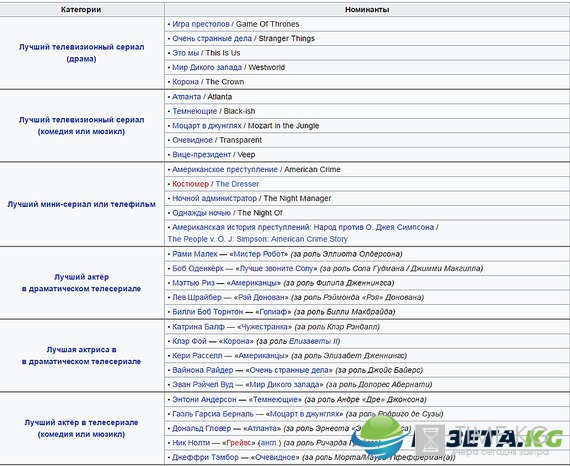Open 'Лучший актёр в телесериале (комедия или мюзикл)' category
Screen dimensions: 570x466
[x=81, y=429]
